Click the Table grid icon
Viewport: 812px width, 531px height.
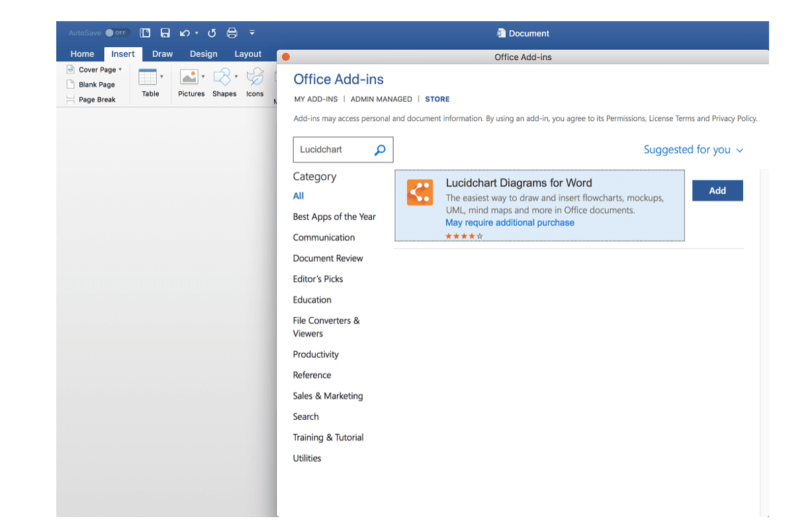click(x=148, y=77)
